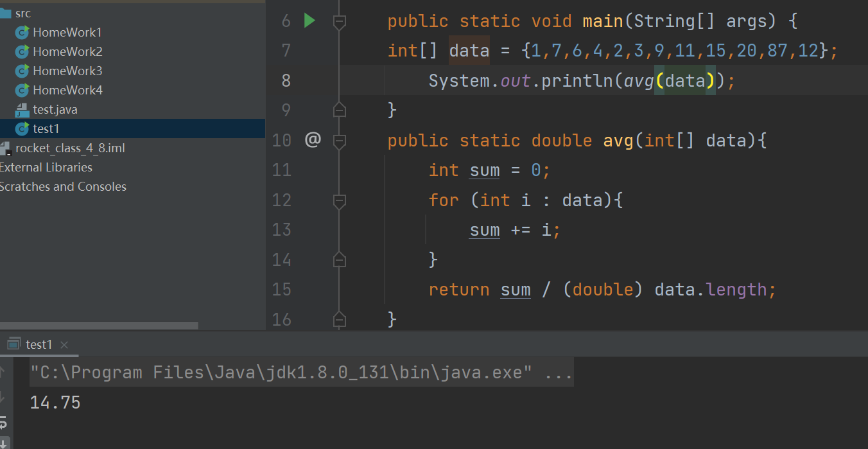Click the fold end marker at line 9
The height and width of the screenshot is (449, 868).
(340, 110)
